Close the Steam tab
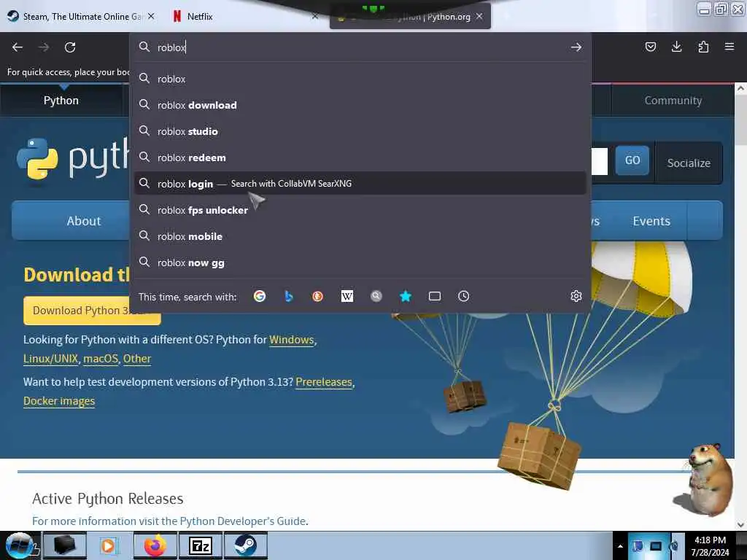 pyautogui.click(x=151, y=16)
